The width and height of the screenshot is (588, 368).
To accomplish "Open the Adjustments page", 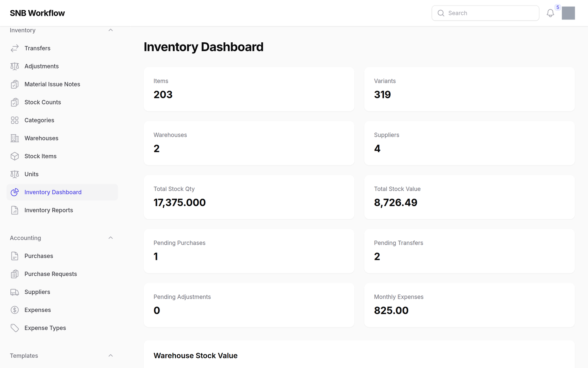I will tap(62, 66).
